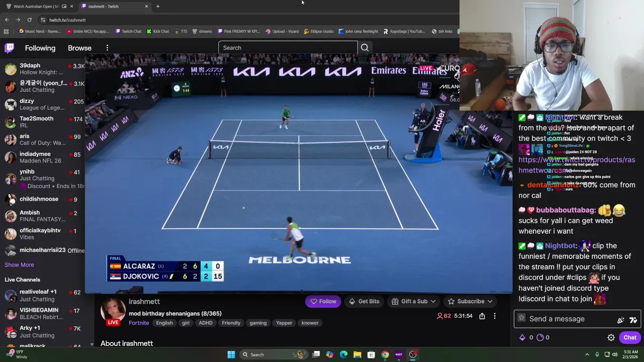Click the Yapper tag

(x=284, y=323)
